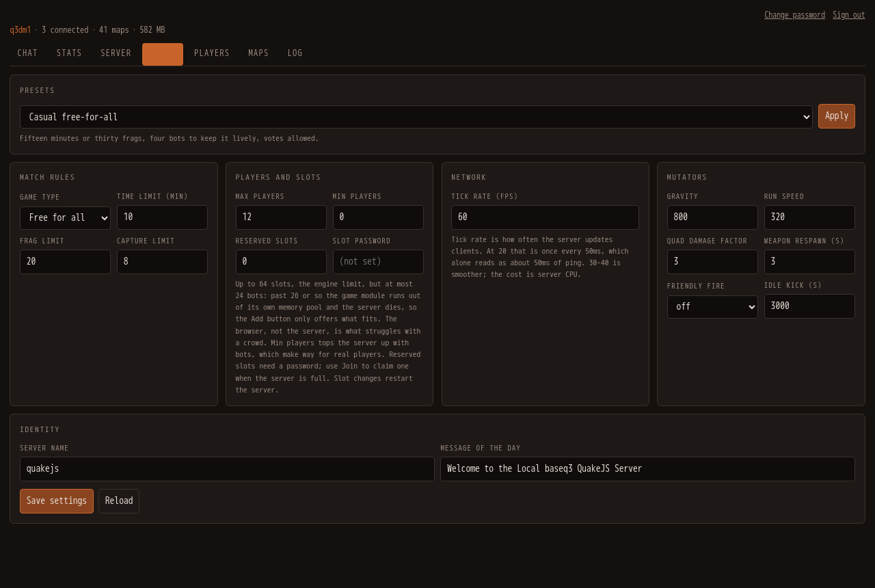This screenshot has width=875, height=588.
Task: Click the Sign out link
Action: tap(848, 15)
